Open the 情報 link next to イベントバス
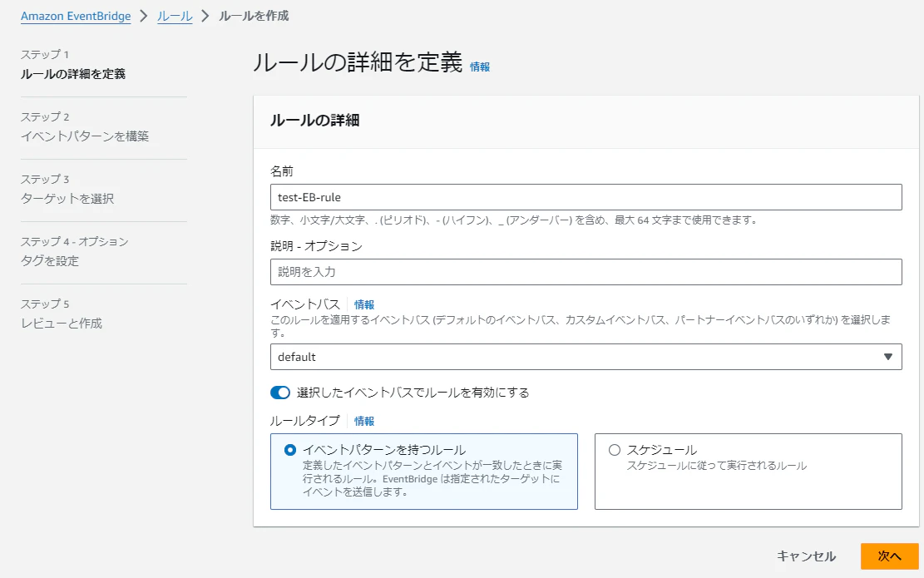924x578 pixels. pos(363,304)
